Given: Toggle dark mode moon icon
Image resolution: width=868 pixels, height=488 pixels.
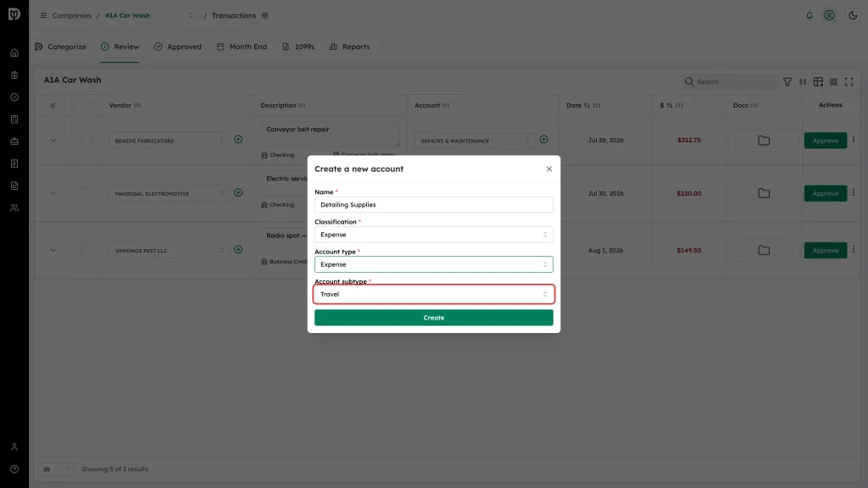Looking at the screenshot, I should pyautogui.click(x=853, y=15).
